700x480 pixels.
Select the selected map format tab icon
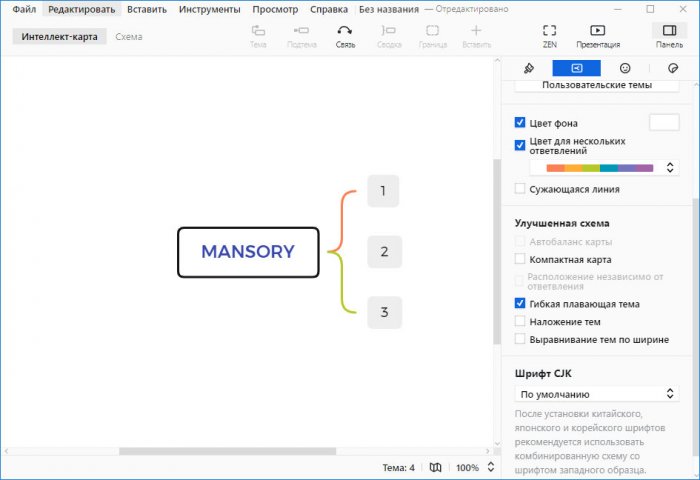pos(577,68)
